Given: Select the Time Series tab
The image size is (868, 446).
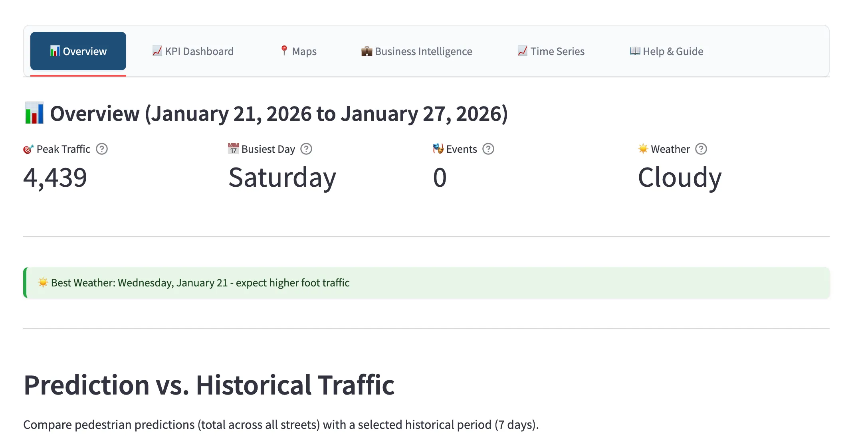Looking at the screenshot, I should (x=551, y=51).
